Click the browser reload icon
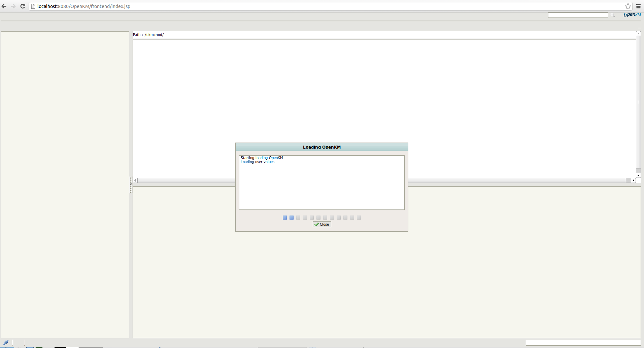The image size is (644, 348). pyautogui.click(x=23, y=6)
